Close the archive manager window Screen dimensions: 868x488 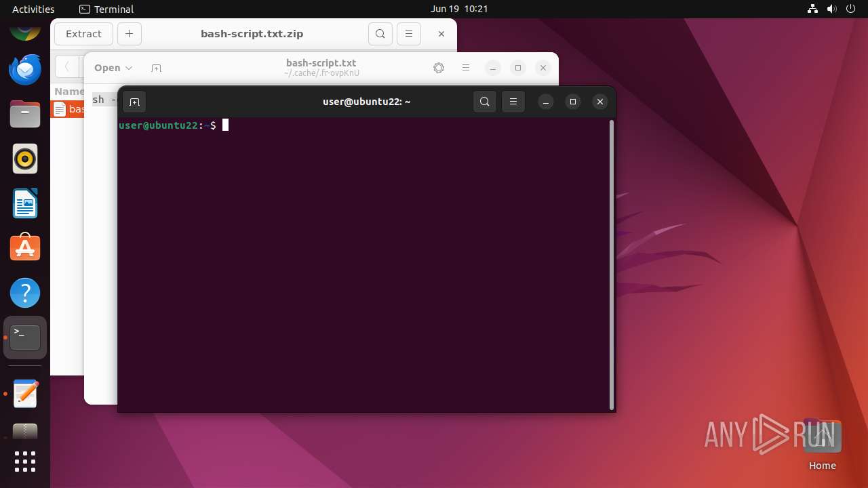tap(441, 34)
